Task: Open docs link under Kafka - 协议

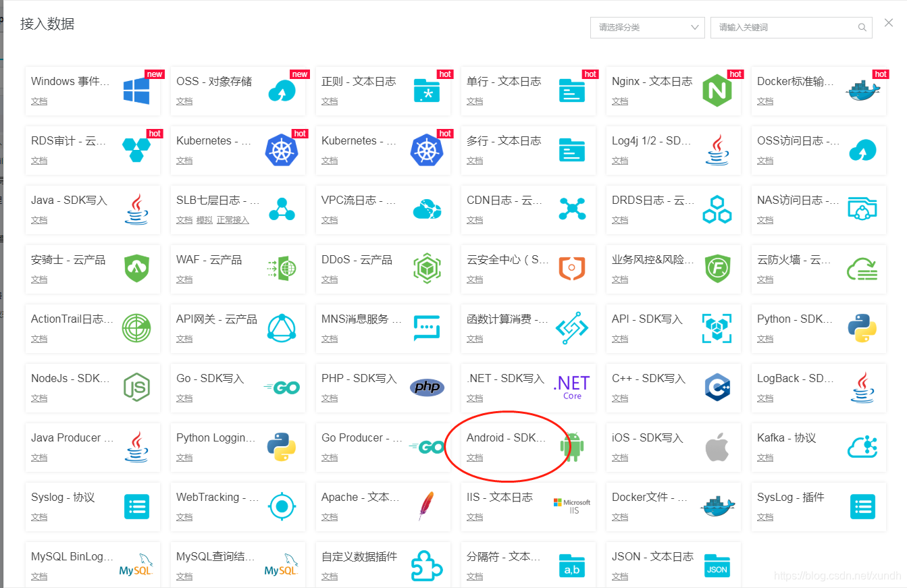Action: (x=765, y=458)
